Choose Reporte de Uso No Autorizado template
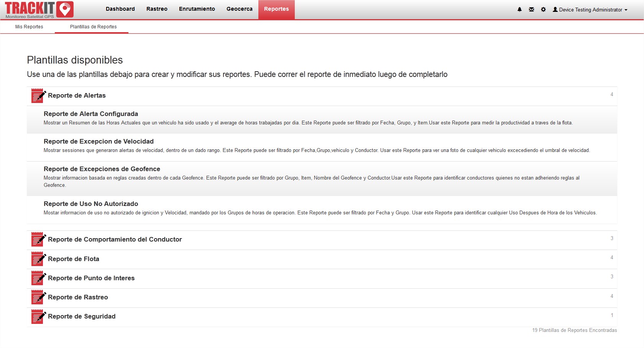The image size is (644, 348). (x=91, y=204)
